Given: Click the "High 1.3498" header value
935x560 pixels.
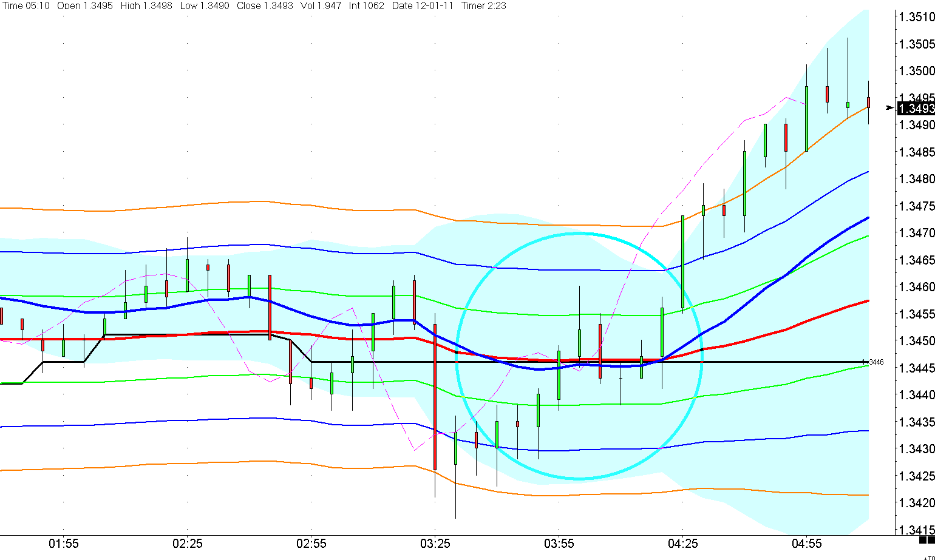Looking at the screenshot, I should (146, 5).
